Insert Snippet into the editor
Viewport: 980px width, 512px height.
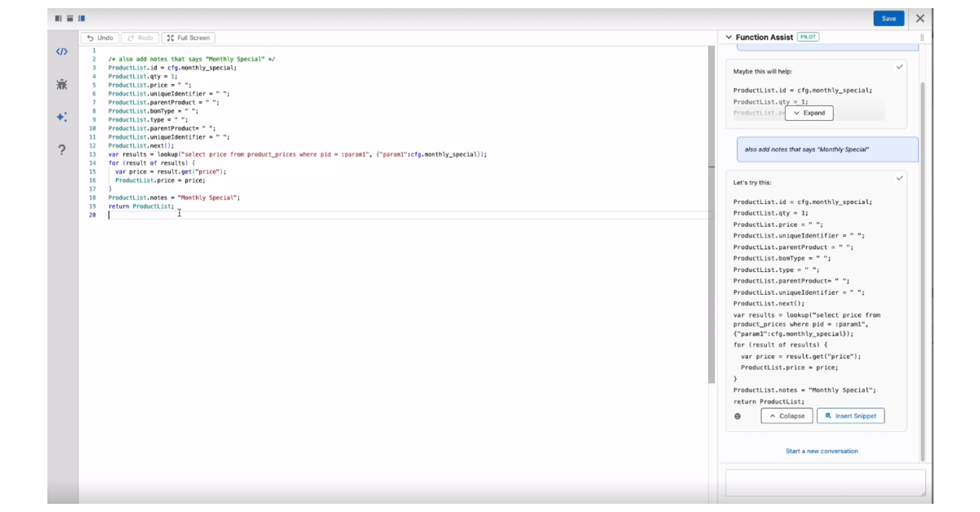pyautogui.click(x=850, y=416)
